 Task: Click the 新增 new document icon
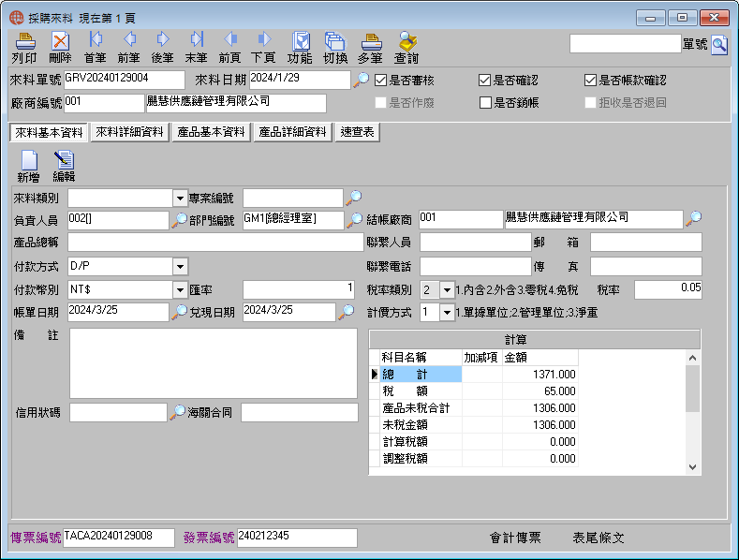tap(29, 167)
